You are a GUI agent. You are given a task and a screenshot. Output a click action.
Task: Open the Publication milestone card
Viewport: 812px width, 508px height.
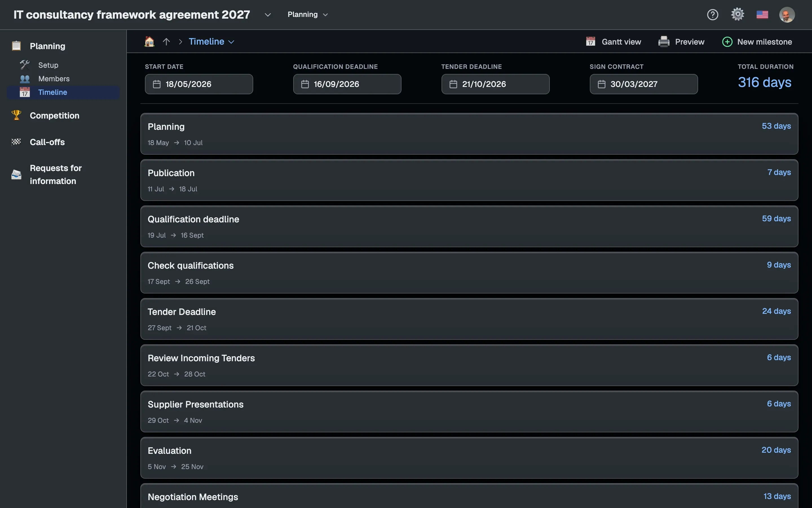coord(469,180)
